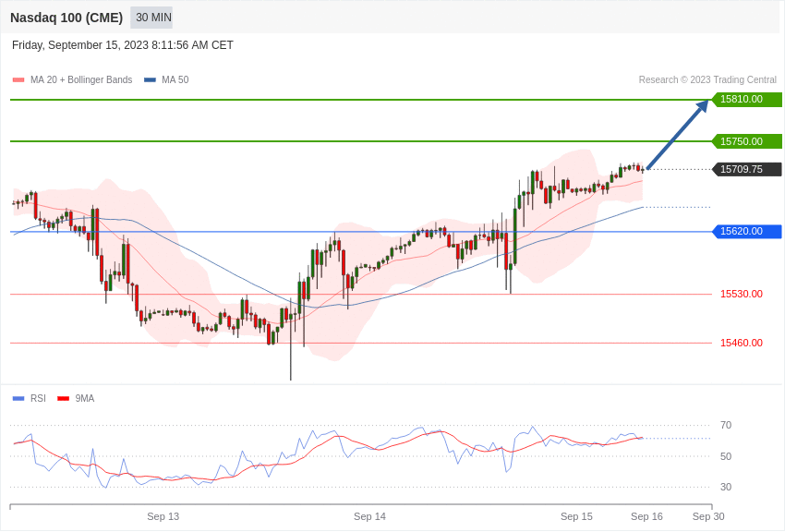Screen dimensions: 785x532
Task: Click the Sep 30 date axis label
Action: tap(708, 516)
